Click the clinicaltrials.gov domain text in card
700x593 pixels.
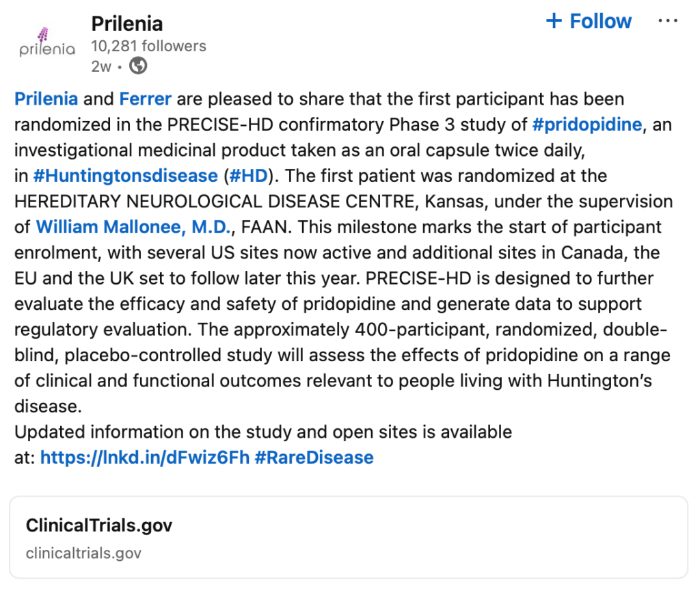[x=83, y=553]
